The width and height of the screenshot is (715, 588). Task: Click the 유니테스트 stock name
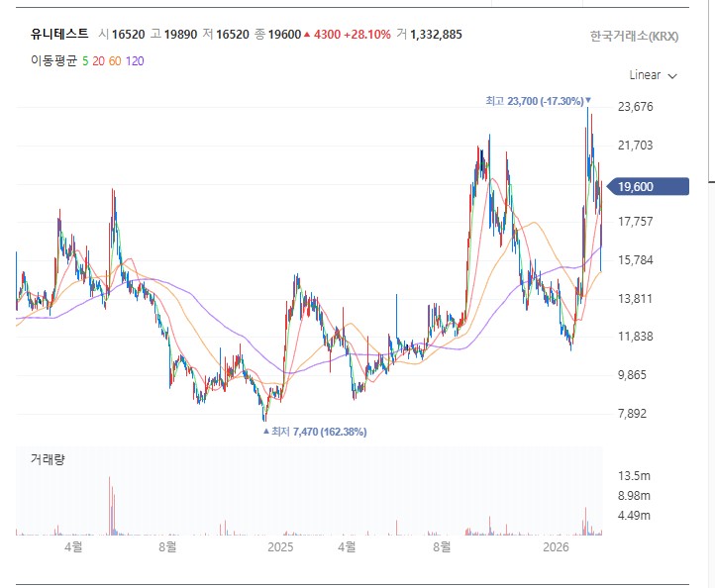59,35
